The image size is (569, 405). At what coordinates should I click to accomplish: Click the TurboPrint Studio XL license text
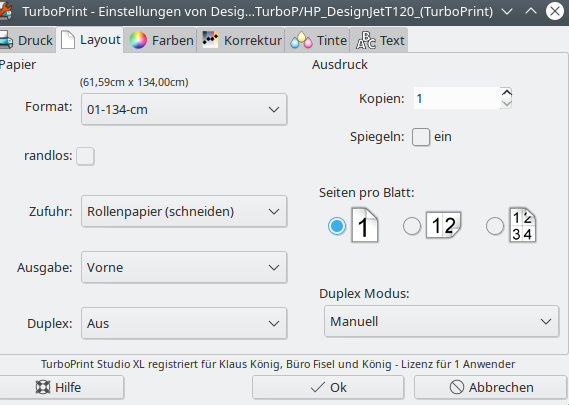[x=278, y=364]
